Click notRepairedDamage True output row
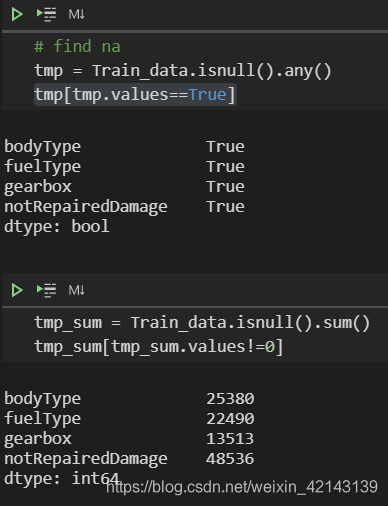Image resolution: width=388 pixels, height=506 pixels. [x=124, y=207]
